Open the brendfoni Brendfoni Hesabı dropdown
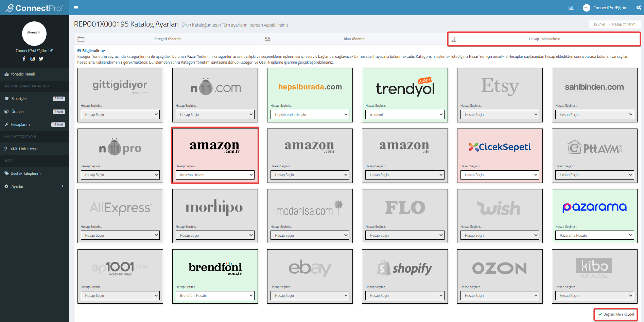Screen dimensions: 644x322 coord(215,295)
